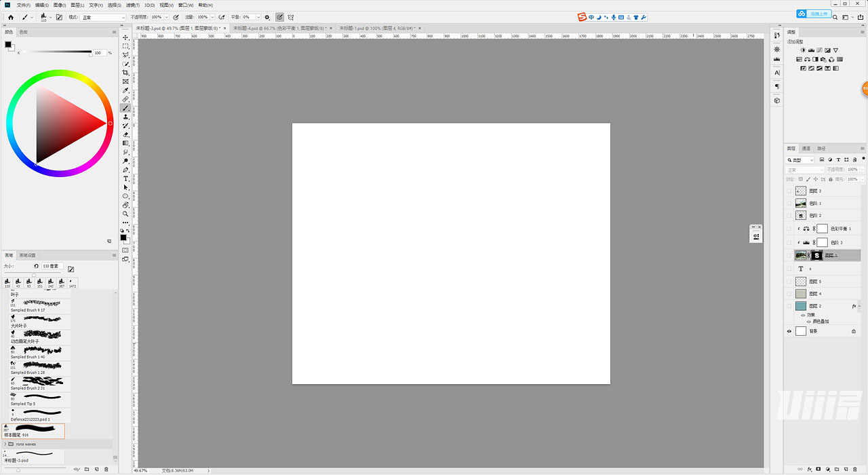868x475 pixels.
Task: Switch to the 画笔设置 tab
Action: pos(27,255)
